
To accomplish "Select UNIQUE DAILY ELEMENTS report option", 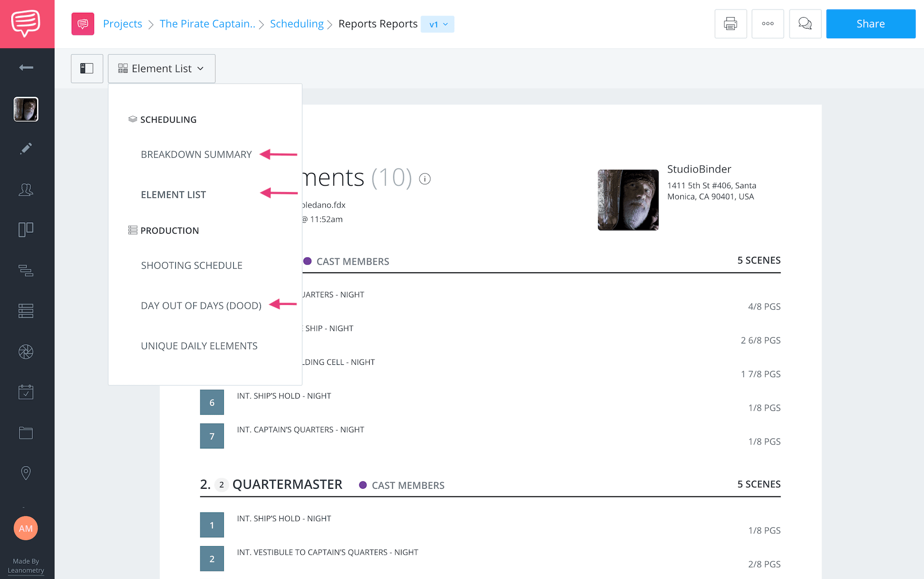I will tap(199, 345).
